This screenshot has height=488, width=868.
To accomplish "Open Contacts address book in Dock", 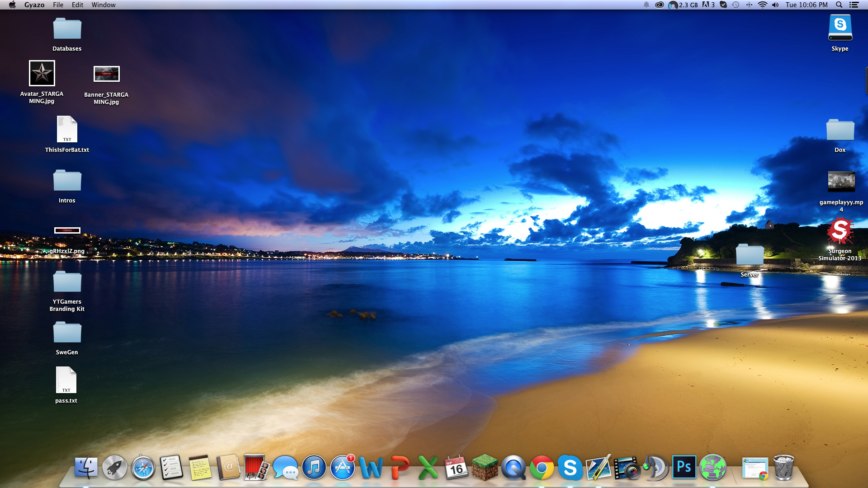I will [228, 468].
